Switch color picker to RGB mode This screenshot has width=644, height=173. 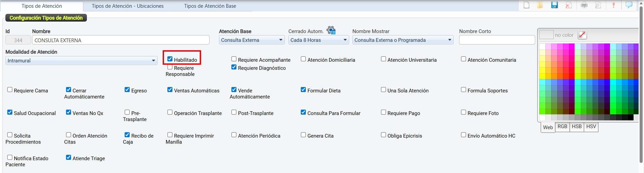pos(562,126)
